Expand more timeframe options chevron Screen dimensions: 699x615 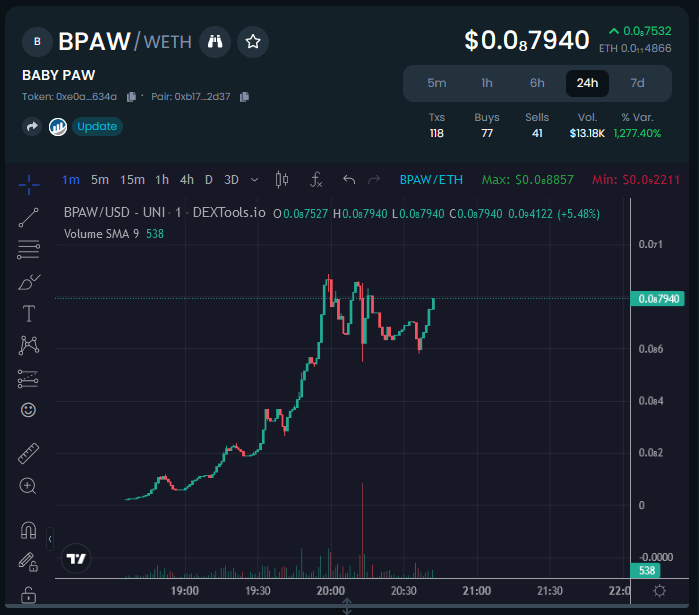(255, 180)
